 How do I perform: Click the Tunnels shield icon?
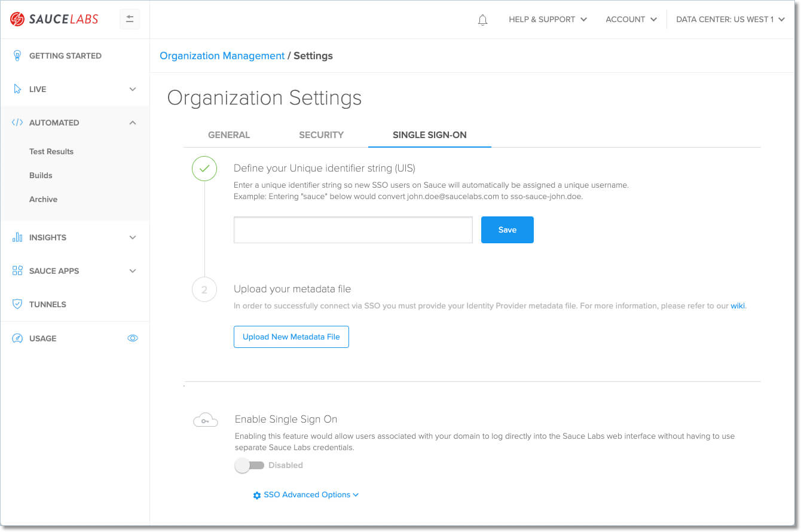[17, 304]
